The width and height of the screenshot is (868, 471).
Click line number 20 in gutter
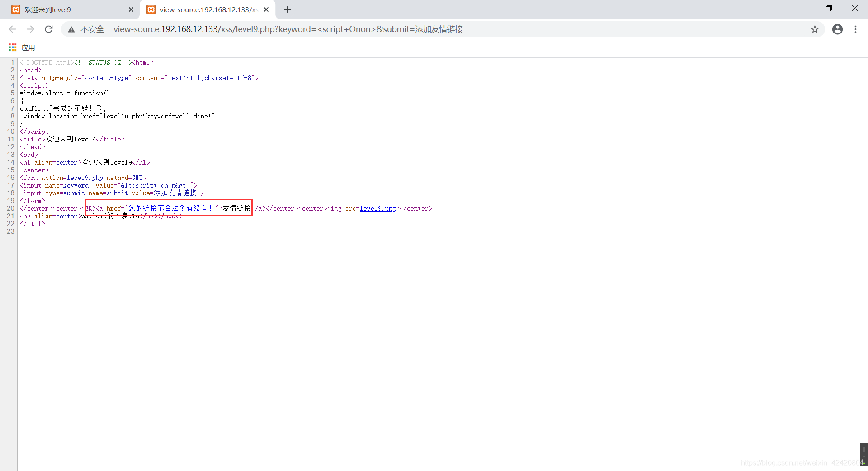click(x=10, y=208)
